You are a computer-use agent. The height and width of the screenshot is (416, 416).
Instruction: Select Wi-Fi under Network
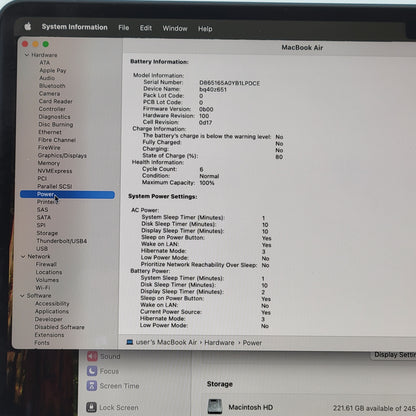coord(43,288)
